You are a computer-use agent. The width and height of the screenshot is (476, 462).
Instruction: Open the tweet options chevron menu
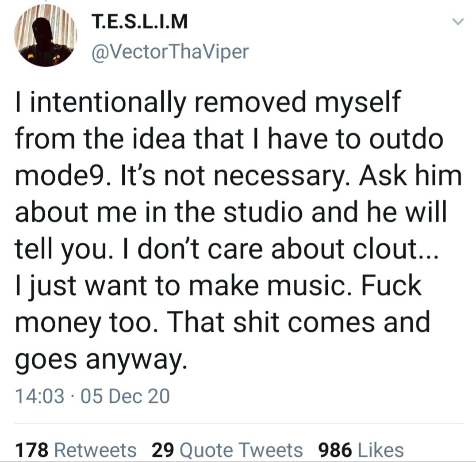pyautogui.click(x=459, y=21)
